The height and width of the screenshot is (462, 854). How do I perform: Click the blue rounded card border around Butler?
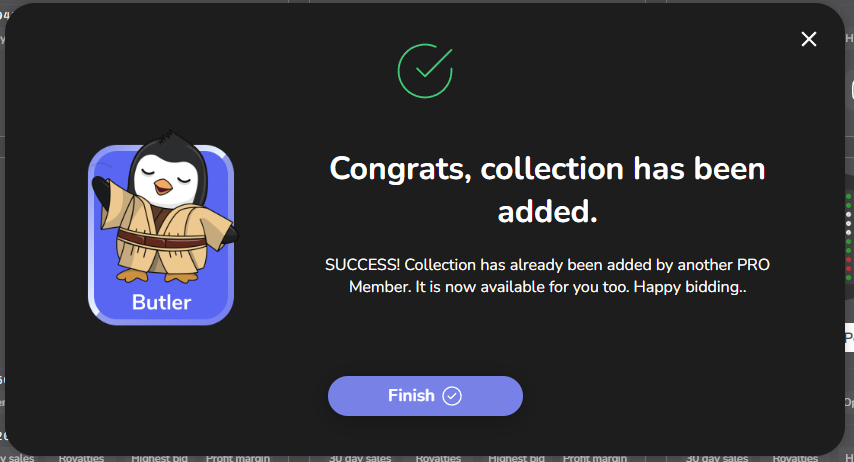point(95,235)
